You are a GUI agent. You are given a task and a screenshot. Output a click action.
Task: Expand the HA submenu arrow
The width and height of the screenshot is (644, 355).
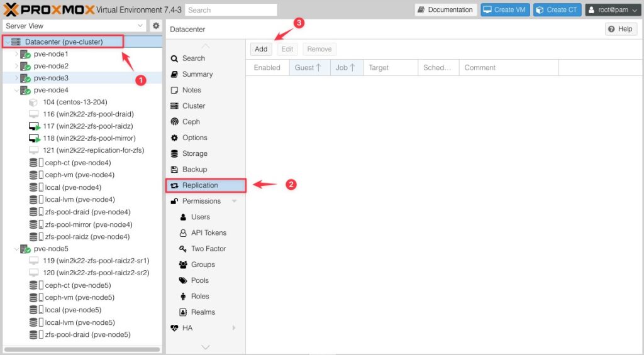[235, 328]
